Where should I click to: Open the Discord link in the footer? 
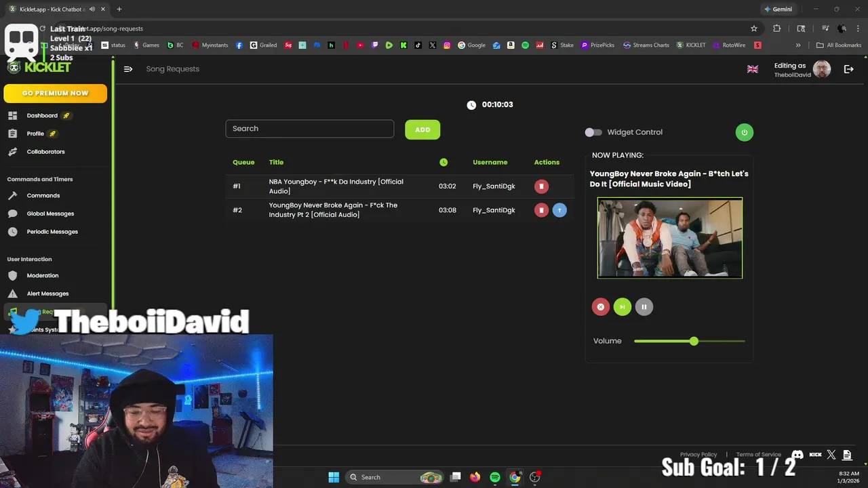click(x=797, y=455)
